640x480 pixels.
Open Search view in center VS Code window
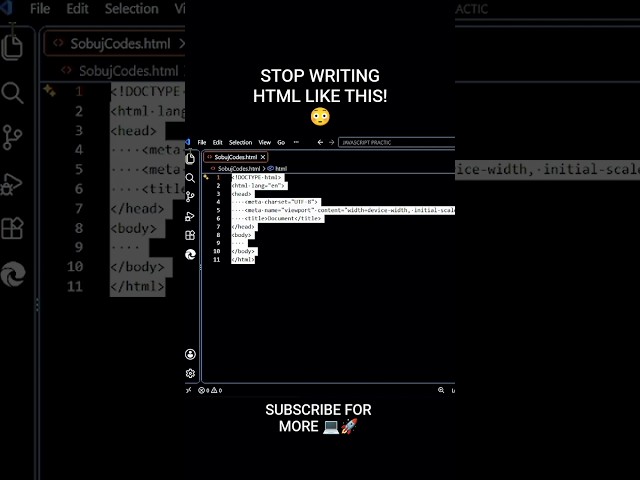click(x=190, y=178)
